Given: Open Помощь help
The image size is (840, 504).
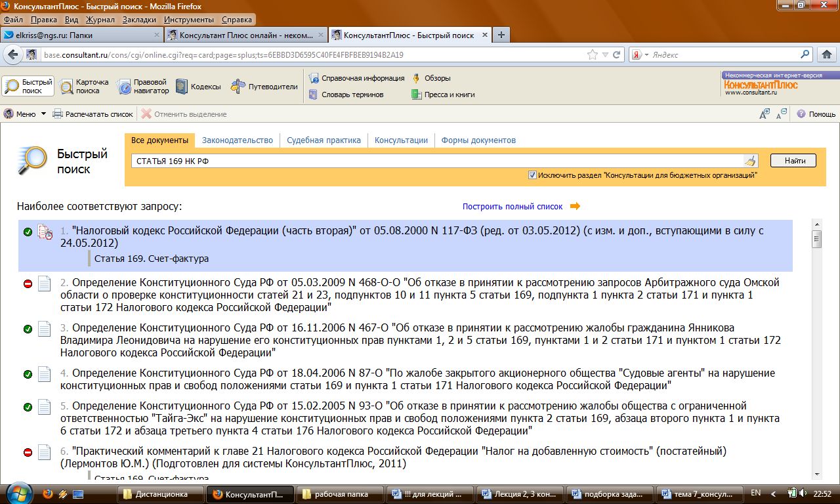Looking at the screenshot, I should coord(816,114).
